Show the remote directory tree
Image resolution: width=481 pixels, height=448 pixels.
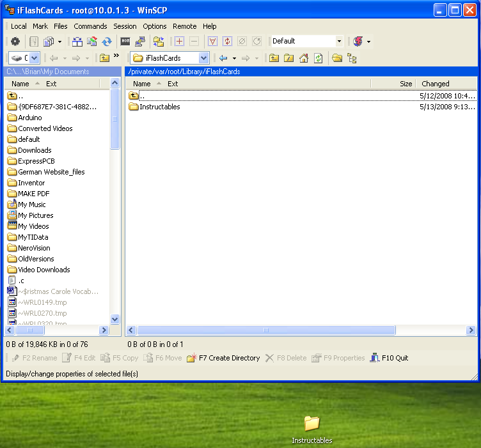point(352,58)
